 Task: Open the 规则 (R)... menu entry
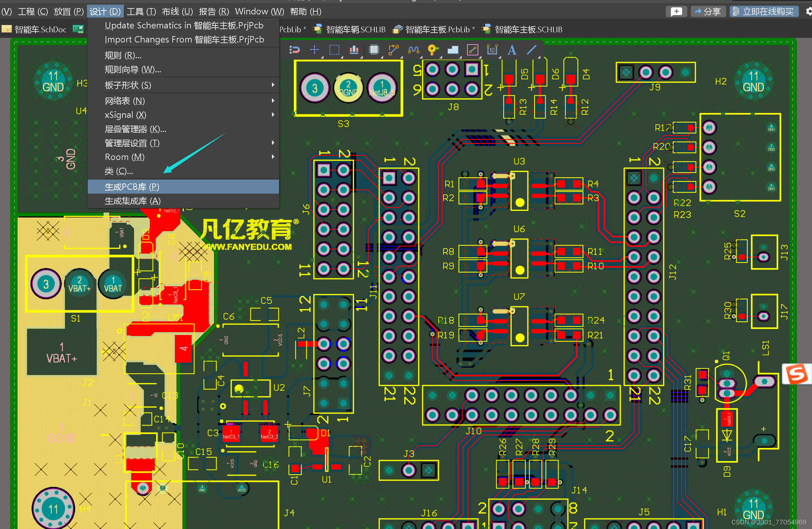tap(123, 55)
